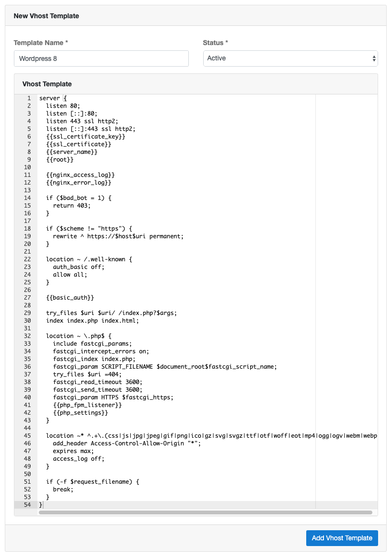Viewport: 392px width, 559px height.
Task: Click the {{php_fpm_listener}} placeholder
Action: [x=87, y=405]
